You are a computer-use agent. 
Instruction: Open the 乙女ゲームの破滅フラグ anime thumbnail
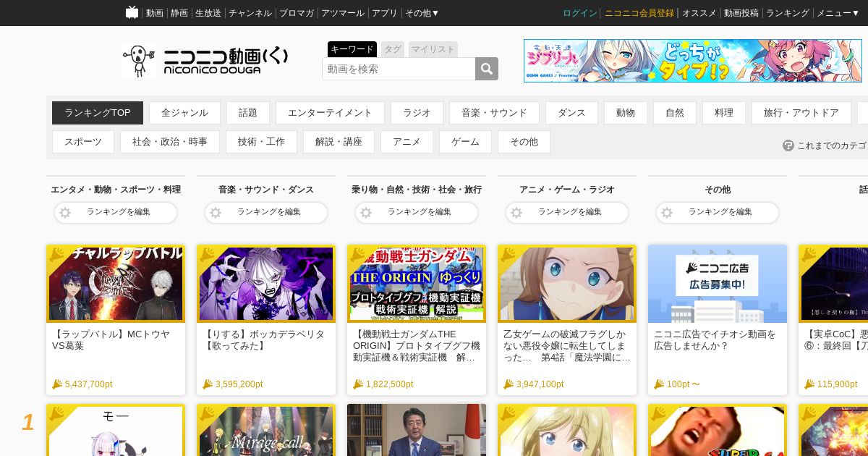tap(567, 284)
